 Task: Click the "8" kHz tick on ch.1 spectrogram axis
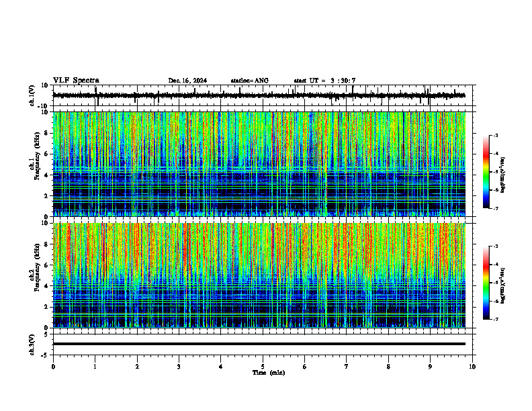tap(47, 133)
